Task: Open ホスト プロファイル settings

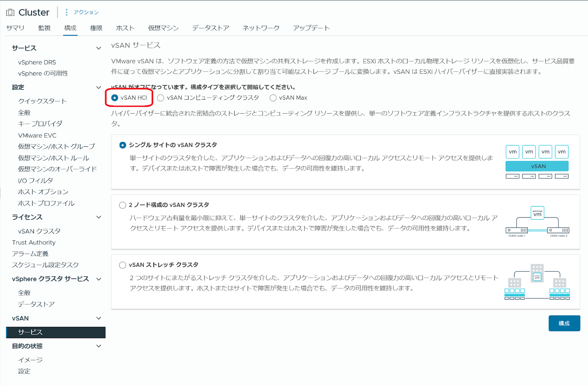Action: tap(46, 203)
